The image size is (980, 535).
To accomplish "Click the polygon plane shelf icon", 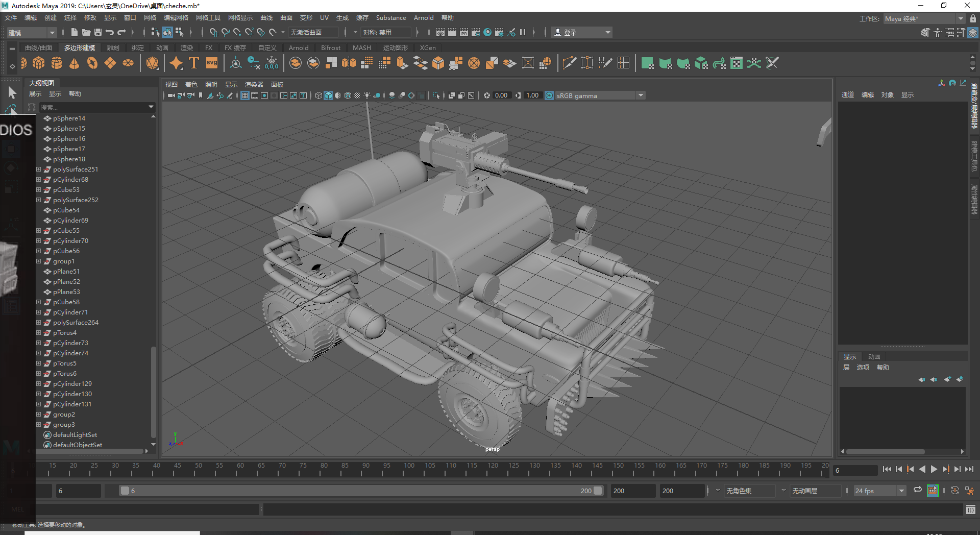I will point(110,63).
